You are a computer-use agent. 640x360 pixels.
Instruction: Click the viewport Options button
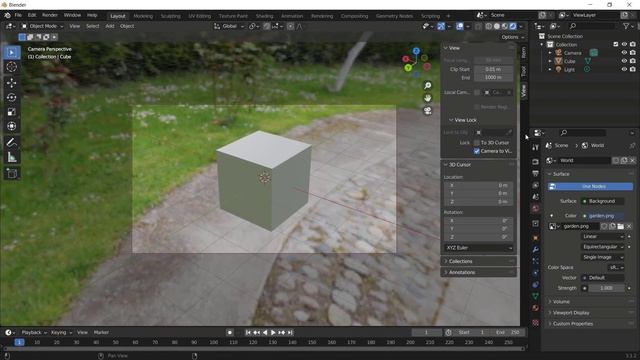click(513, 37)
